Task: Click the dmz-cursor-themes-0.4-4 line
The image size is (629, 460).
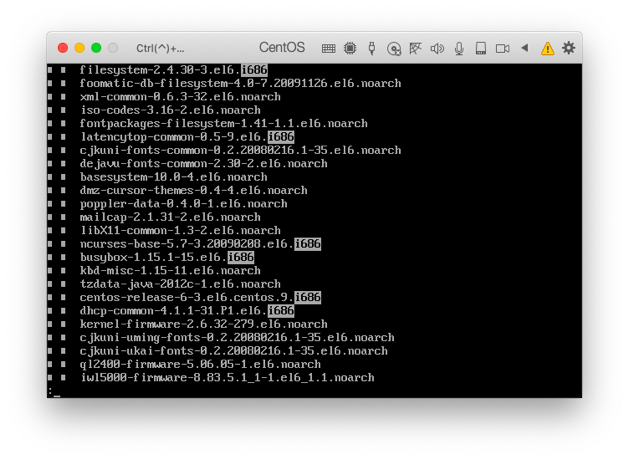Action: pos(193,190)
